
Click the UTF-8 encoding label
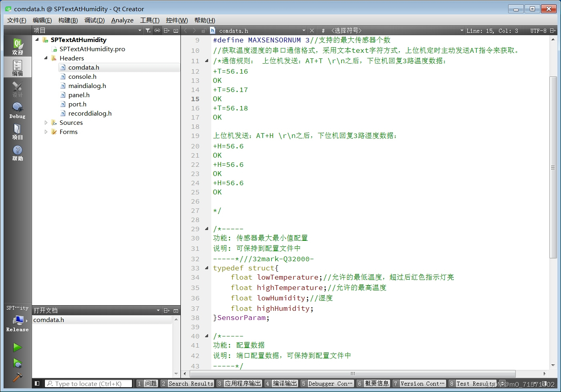538,30
